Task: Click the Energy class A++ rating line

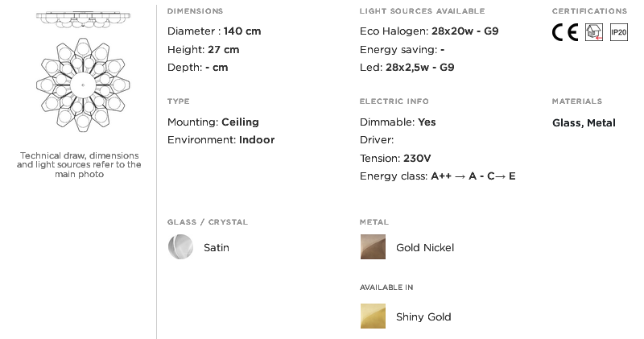Action: 438,176
